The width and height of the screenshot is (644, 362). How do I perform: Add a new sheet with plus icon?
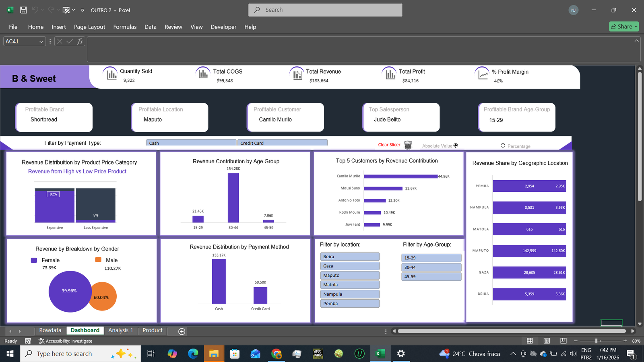pyautogui.click(x=182, y=331)
